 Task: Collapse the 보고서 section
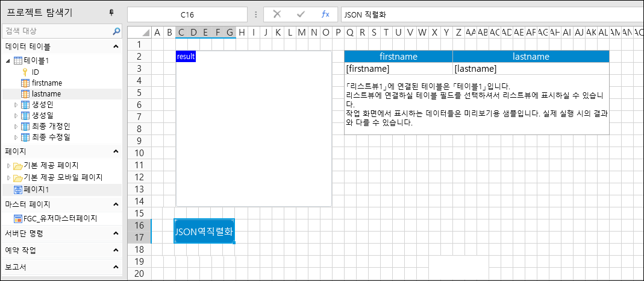(x=116, y=267)
